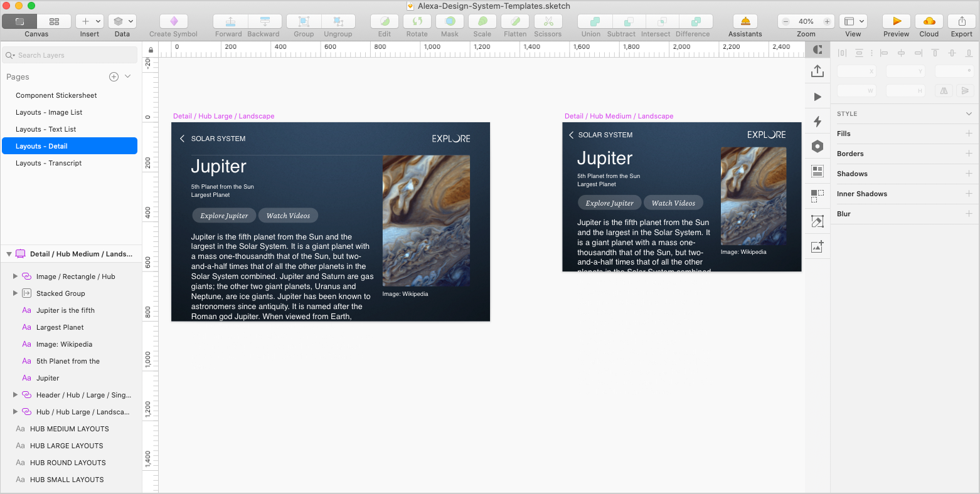Select the Rotate tool
Screen dimensions: 980x494
point(417,20)
